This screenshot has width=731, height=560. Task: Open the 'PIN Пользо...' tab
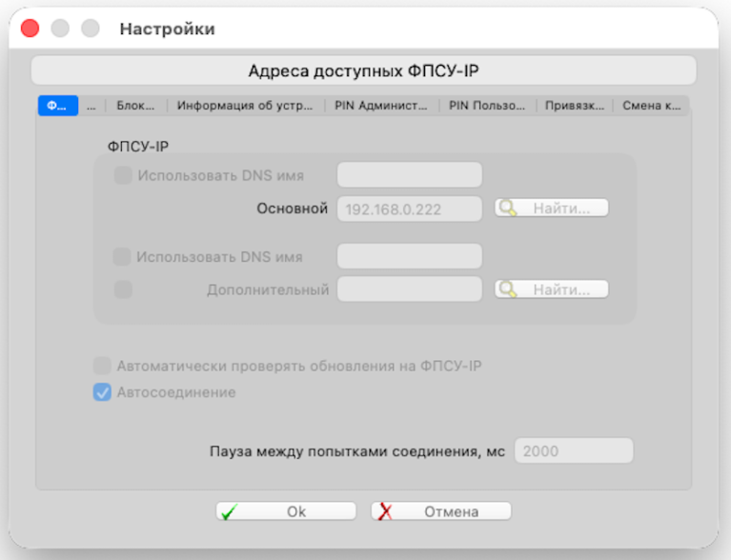tap(487, 106)
